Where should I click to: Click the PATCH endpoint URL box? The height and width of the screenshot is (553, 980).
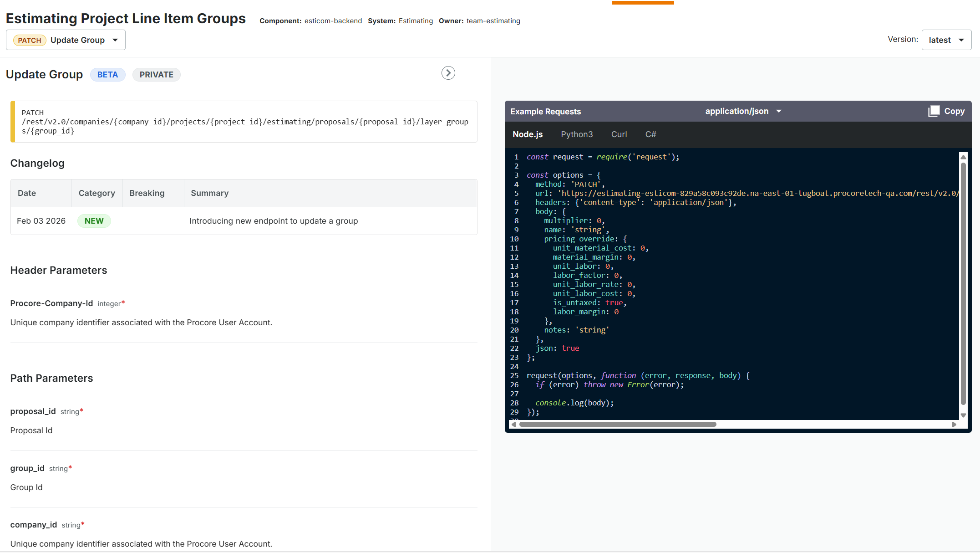[x=244, y=122]
